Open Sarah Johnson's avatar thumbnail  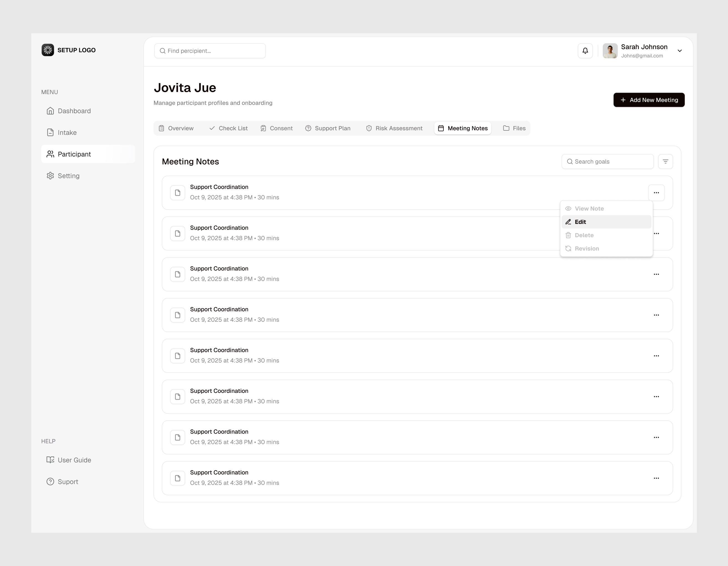coord(610,51)
